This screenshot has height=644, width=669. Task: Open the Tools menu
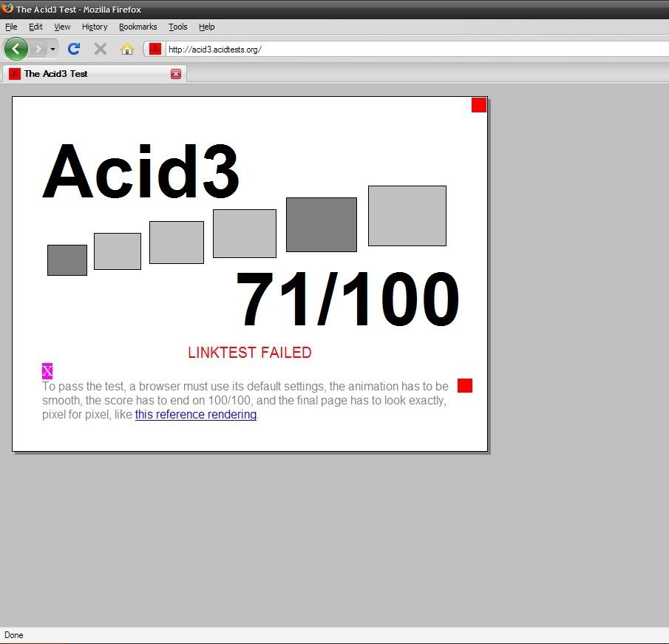(178, 27)
